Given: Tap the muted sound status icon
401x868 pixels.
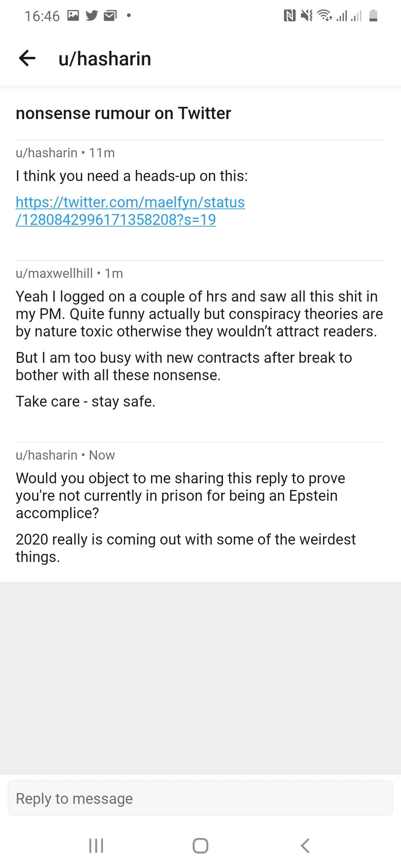Looking at the screenshot, I should [306, 16].
